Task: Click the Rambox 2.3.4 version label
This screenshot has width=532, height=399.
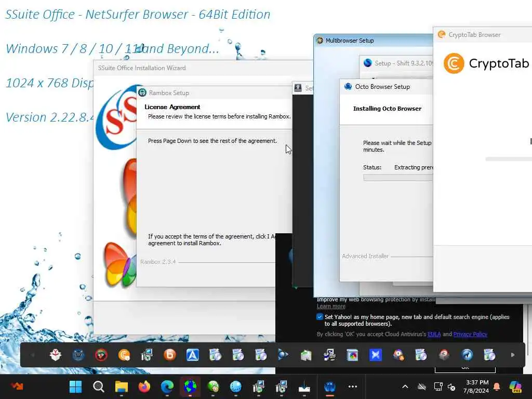Action: (x=158, y=262)
